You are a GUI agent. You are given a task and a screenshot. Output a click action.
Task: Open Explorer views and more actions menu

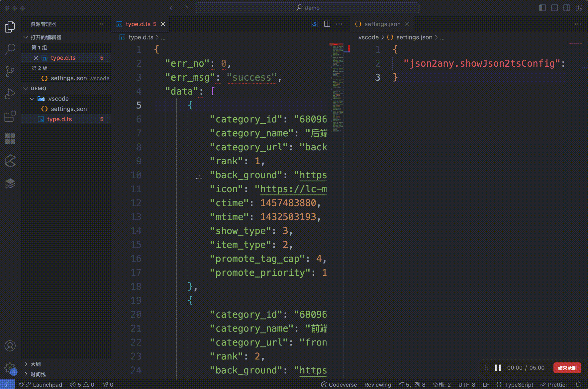(x=100, y=24)
